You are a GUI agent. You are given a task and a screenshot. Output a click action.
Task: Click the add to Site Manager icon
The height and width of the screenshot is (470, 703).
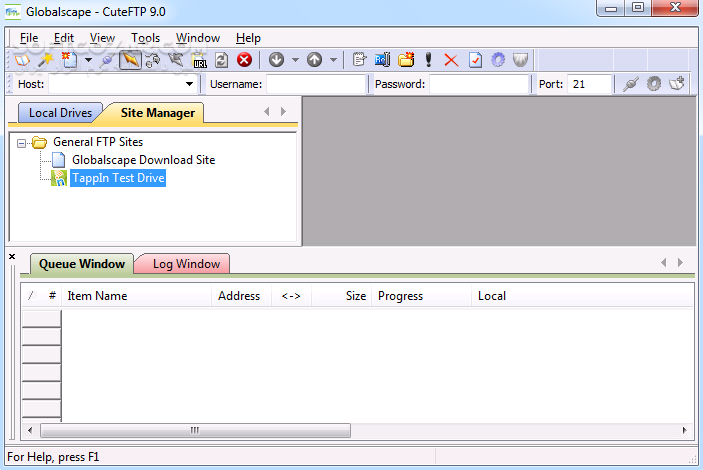(677, 84)
